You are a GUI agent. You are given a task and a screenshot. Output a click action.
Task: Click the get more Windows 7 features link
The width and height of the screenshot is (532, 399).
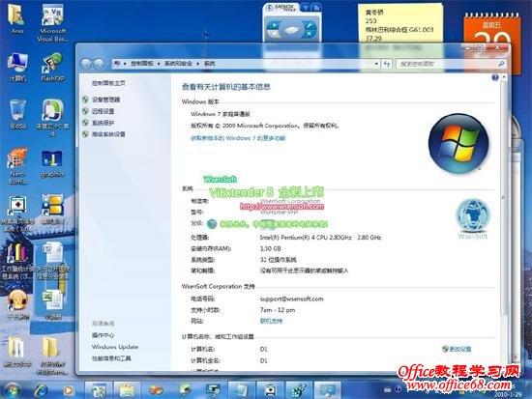(x=238, y=138)
